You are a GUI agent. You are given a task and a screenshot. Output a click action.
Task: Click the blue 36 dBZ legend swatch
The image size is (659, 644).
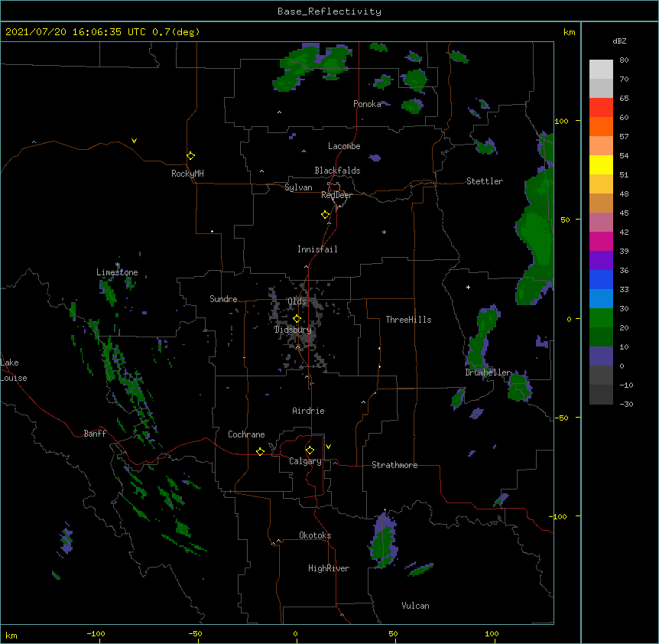coord(601,279)
